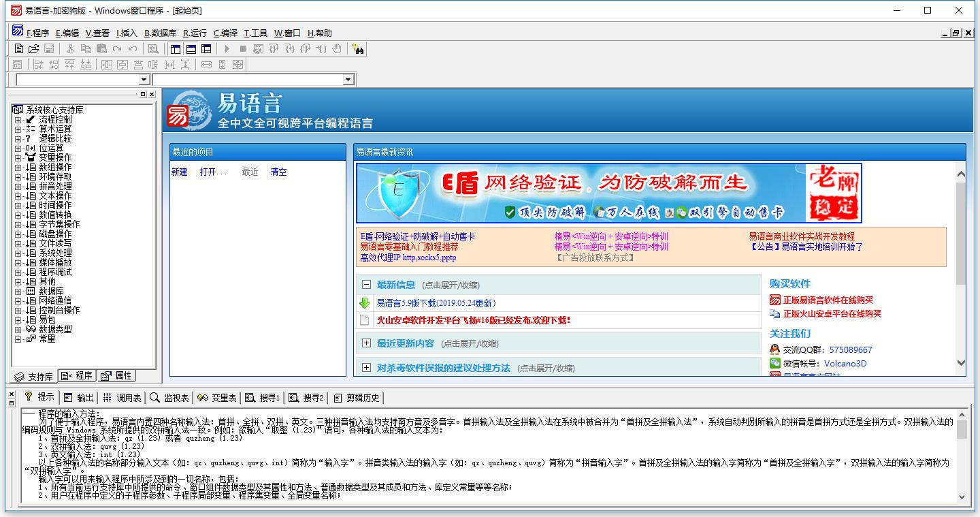Switch to the 监视表 tab
Image resolution: width=980 pixels, height=517 pixels.
pyautogui.click(x=169, y=397)
